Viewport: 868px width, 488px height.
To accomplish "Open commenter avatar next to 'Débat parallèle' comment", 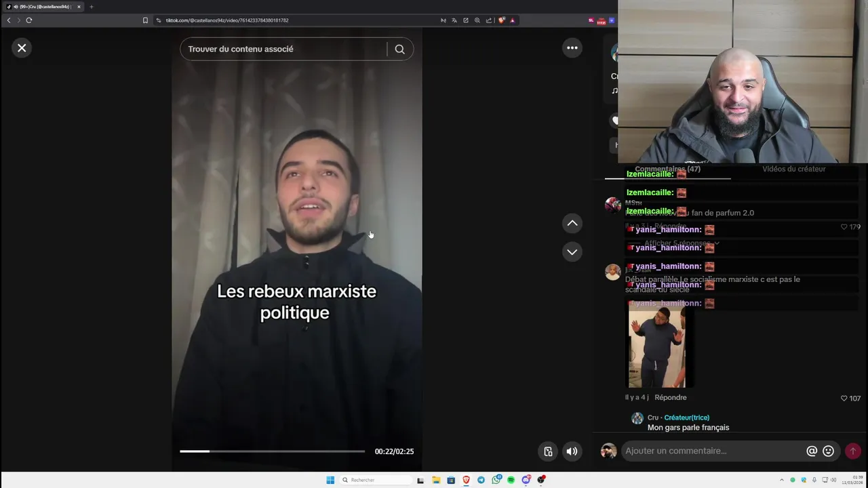I will click(x=613, y=272).
